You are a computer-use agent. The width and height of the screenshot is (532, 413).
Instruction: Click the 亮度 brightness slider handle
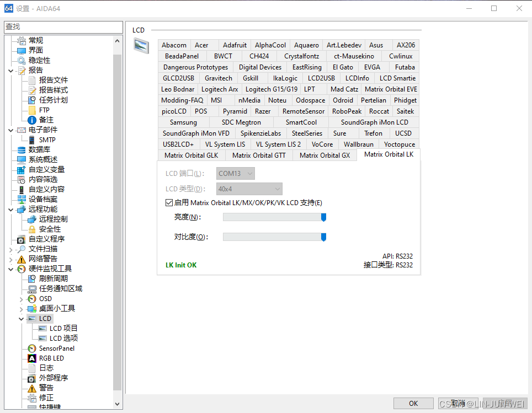click(x=324, y=217)
